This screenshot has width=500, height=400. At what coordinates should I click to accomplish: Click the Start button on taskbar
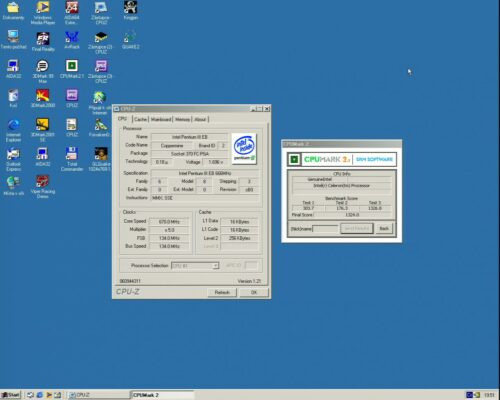click(x=11, y=395)
